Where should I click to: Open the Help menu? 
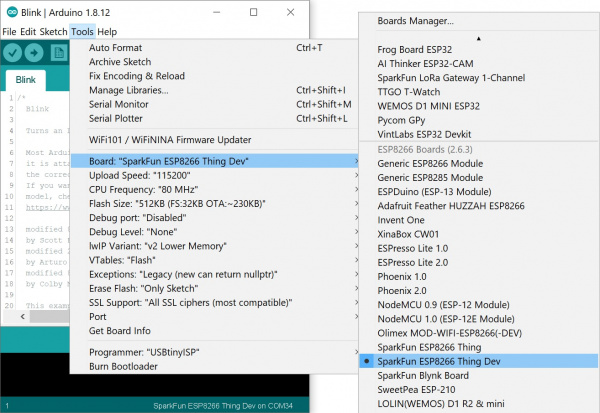click(x=107, y=32)
